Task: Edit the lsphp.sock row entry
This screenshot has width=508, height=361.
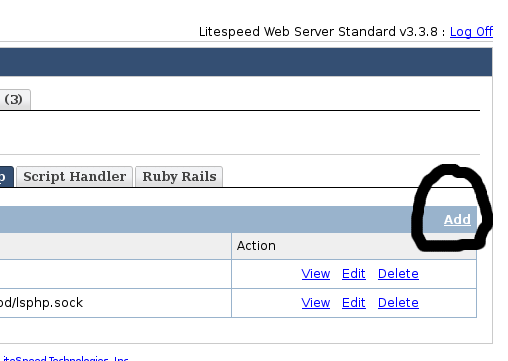Action: pos(354,303)
